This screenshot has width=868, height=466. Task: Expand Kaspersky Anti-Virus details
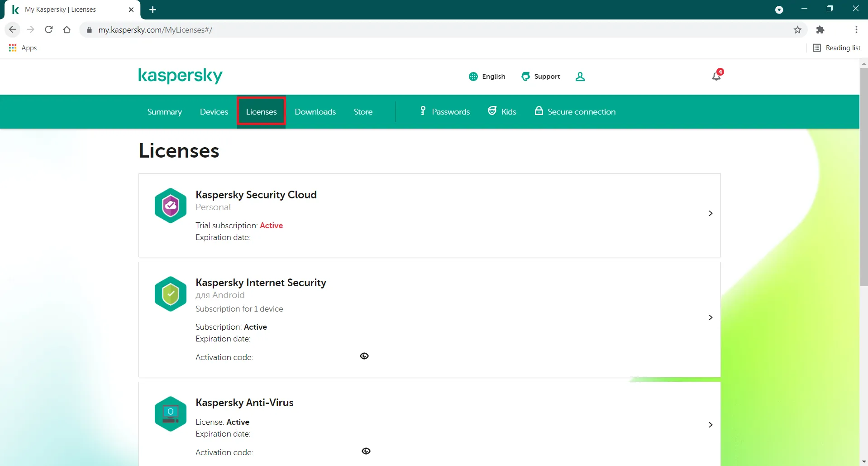click(x=710, y=424)
